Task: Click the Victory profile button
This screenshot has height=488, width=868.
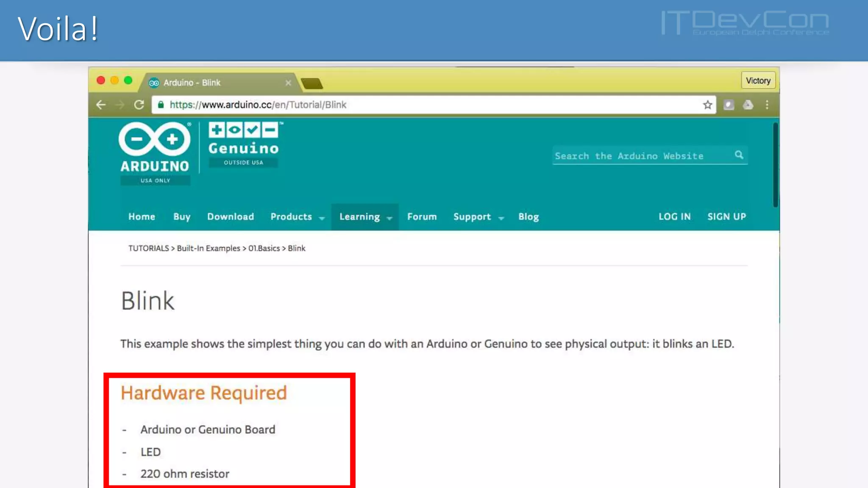Action: pyautogui.click(x=758, y=80)
